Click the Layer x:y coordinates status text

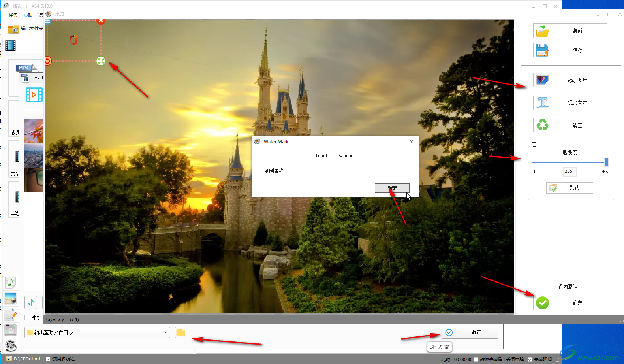(62, 319)
